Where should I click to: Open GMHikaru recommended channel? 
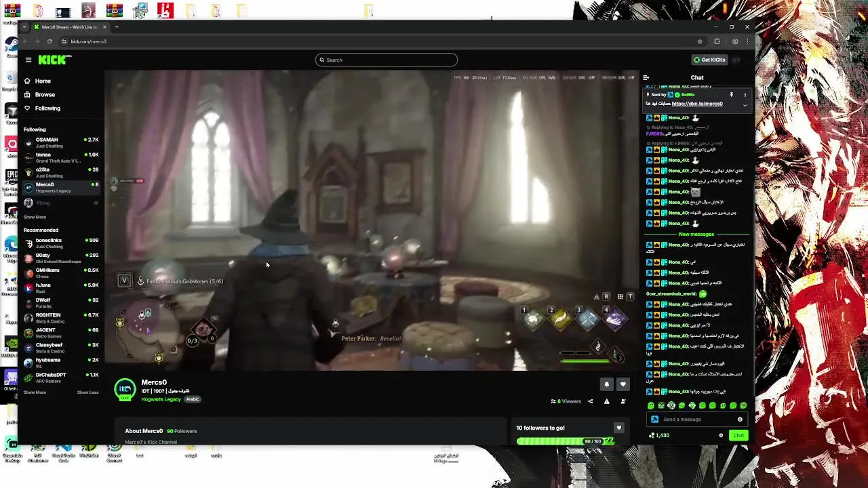point(61,272)
